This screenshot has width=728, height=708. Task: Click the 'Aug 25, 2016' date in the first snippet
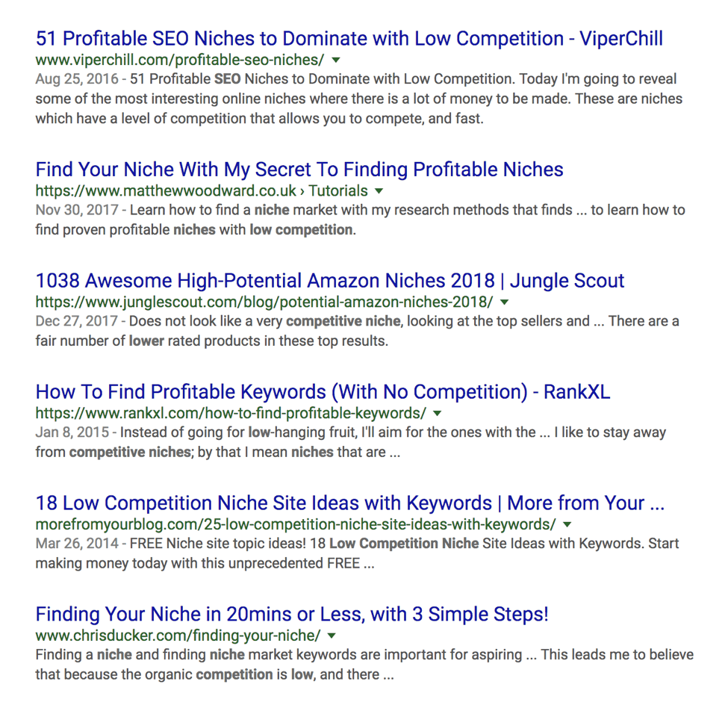tap(76, 78)
